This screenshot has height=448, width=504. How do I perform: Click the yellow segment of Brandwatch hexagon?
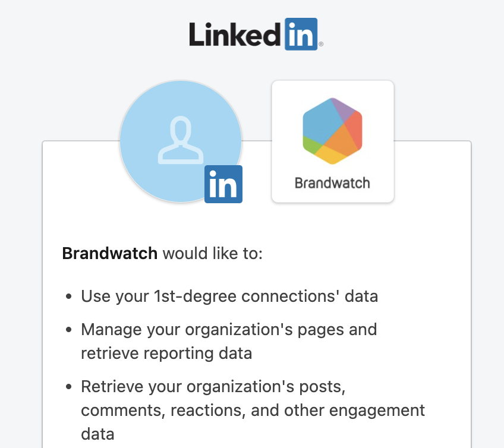click(x=332, y=155)
